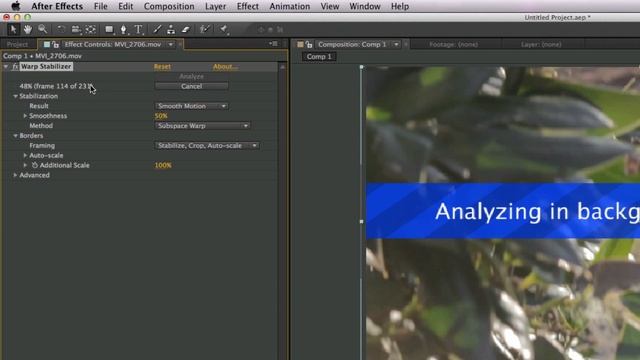Open the Apple menu
The width and height of the screenshot is (640, 360).
click(x=16, y=6)
